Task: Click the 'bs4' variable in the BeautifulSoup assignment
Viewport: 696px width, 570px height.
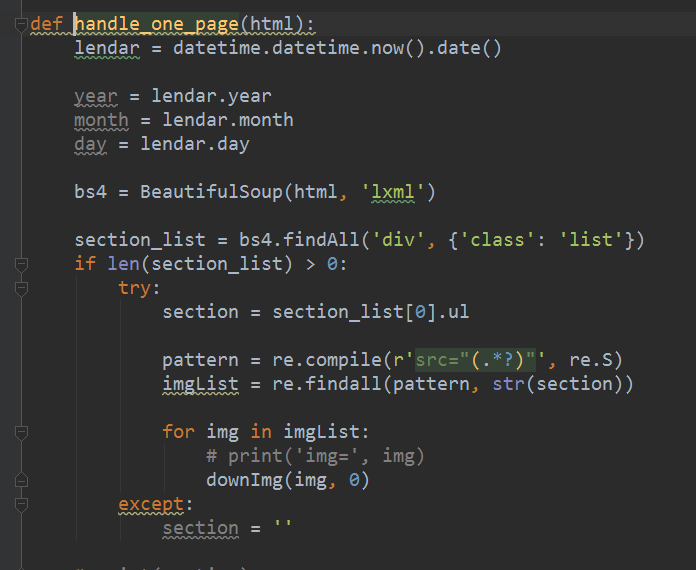Action: coord(91,192)
